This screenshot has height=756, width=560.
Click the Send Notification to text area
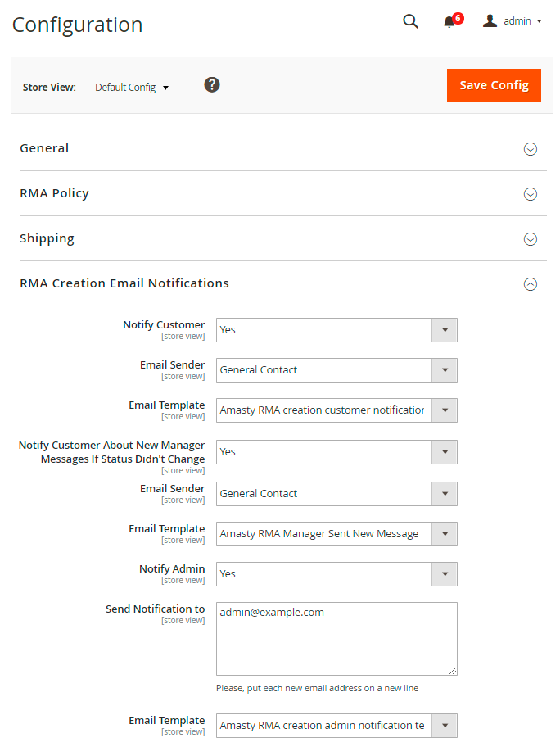(336, 639)
